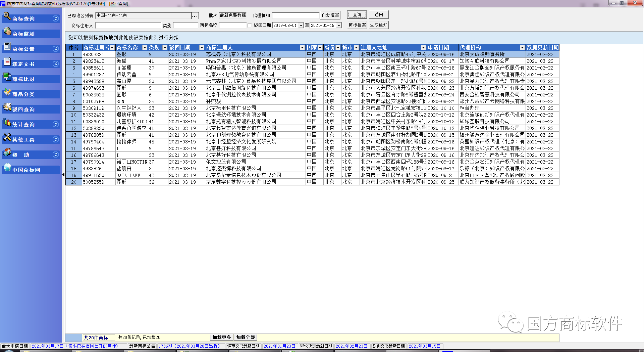Click the 统计查询 chart icon
Image resolution: width=644 pixels, height=352 pixels.
[x=7, y=122]
